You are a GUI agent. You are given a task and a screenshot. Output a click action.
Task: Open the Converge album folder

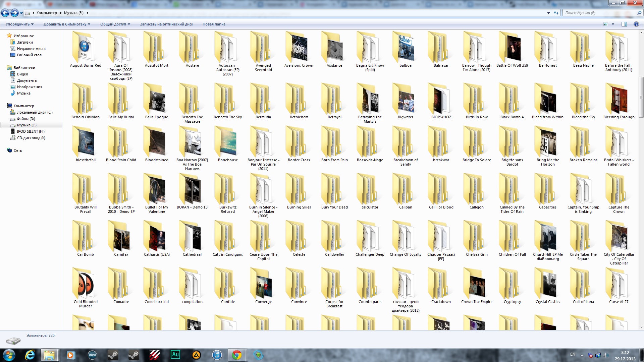pos(263,287)
